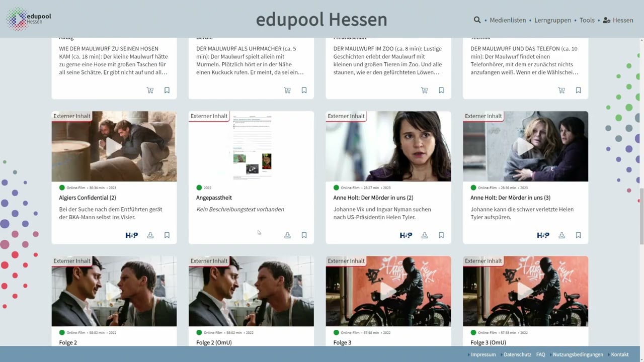644x362 pixels.
Task: Bookmark Maulwurf und das Telefon item
Action: point(579,90)
